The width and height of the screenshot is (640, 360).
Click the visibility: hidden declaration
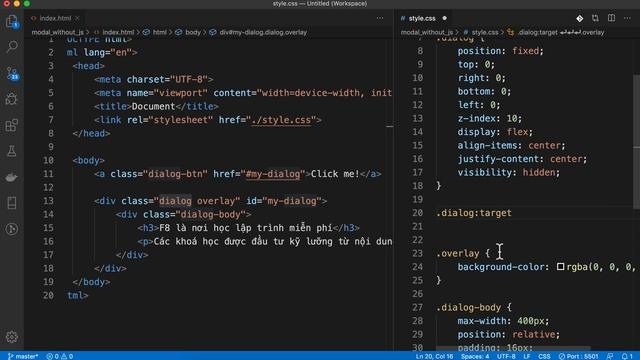click(509, 172)
